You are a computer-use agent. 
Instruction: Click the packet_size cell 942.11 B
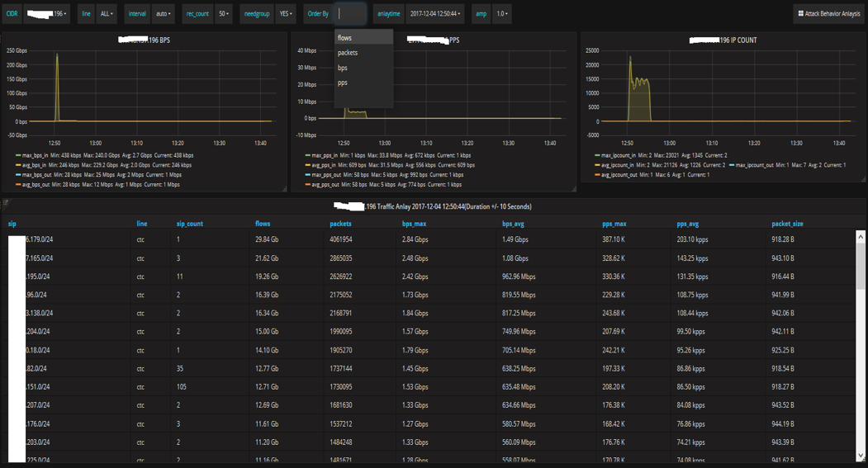(783, 331)
